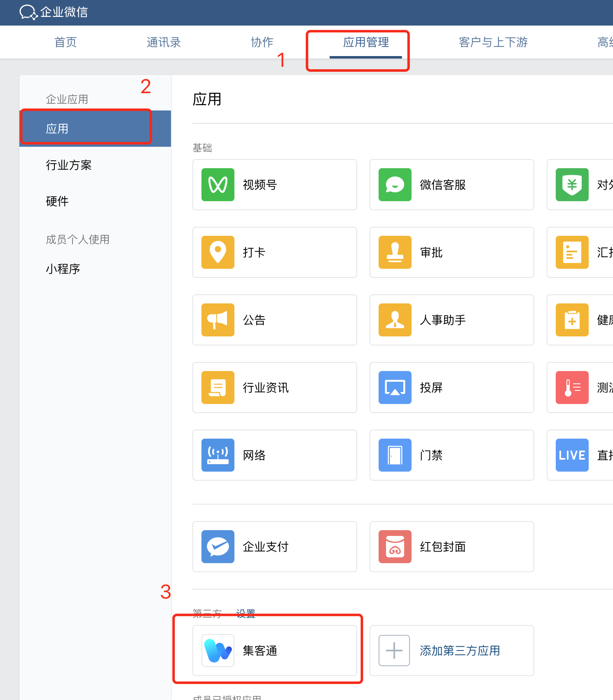613x700 pixels.
Task: Click the 公告 label text
Action: pos(254,320)
